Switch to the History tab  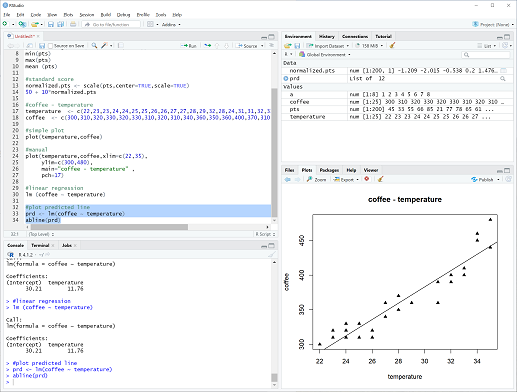pos(326,36)
